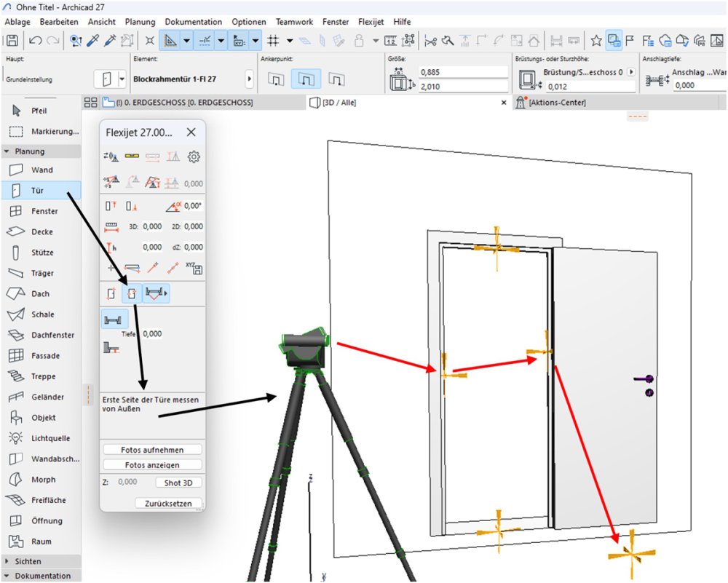The image size is (728, 583).
Task: Select the Pfeil arrow tool
Action: click(41, 111)
